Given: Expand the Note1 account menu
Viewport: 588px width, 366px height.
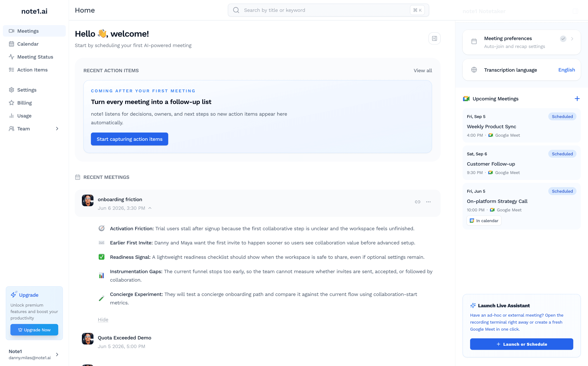Looking at the screenshot, I should [x=57, y=355].
